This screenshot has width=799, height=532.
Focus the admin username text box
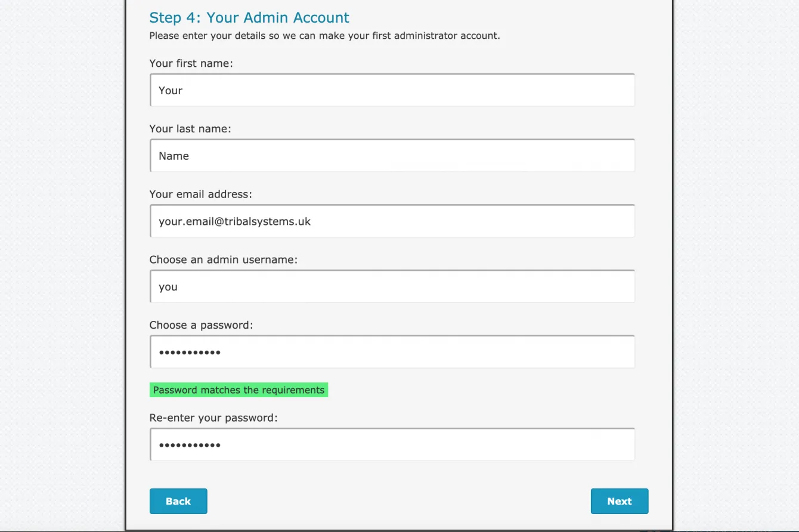392,287
